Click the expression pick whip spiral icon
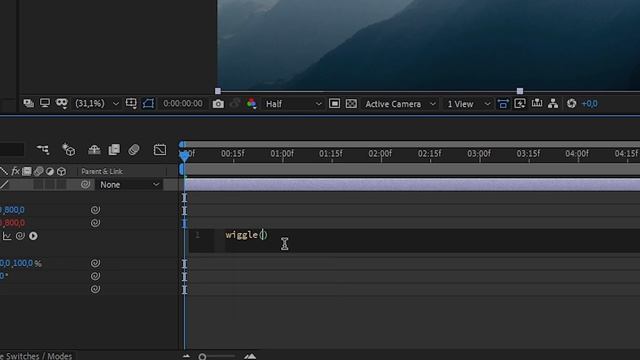The image size is (640, 360). (x=20, y=236)
